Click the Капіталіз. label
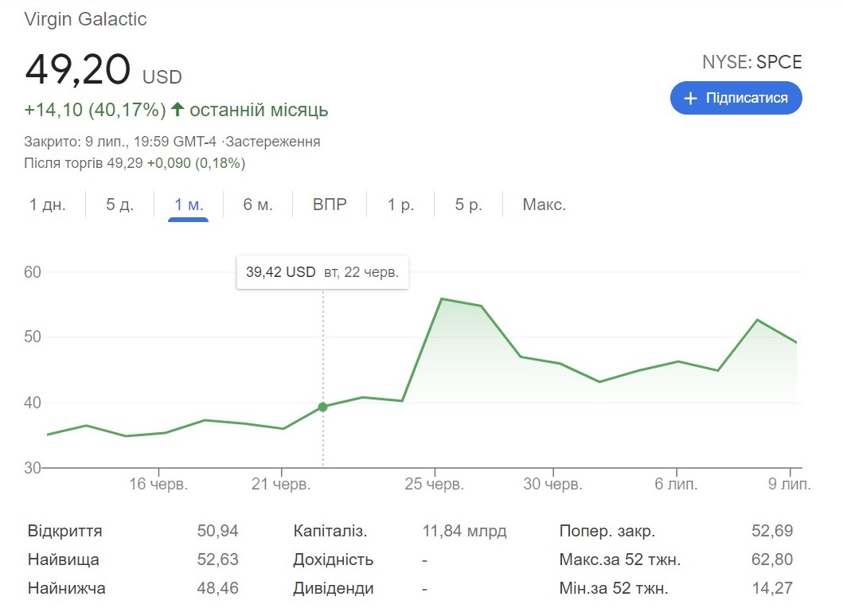Viewport: 843px width, 616px height. tap(330, 531)
